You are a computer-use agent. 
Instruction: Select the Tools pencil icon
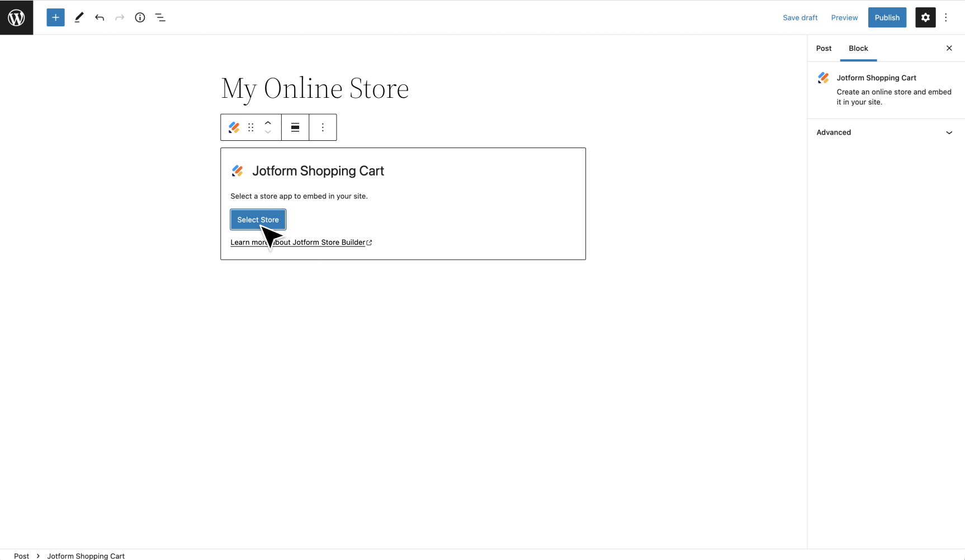[x=79, y=17]
